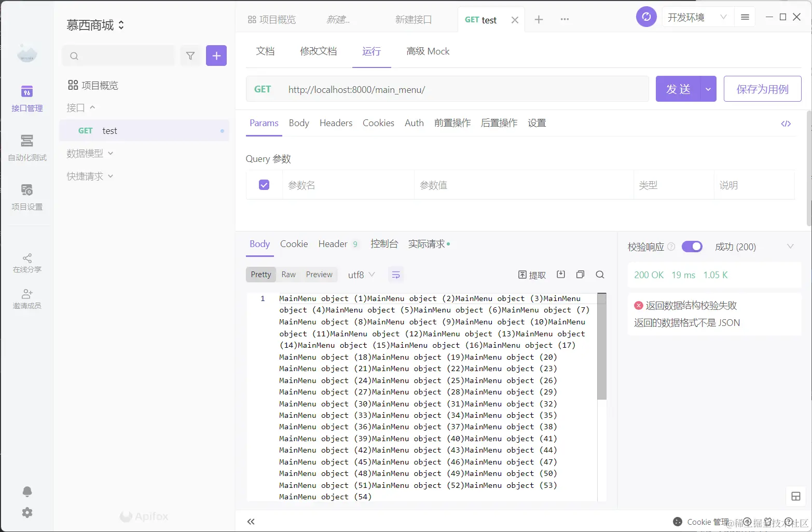
Task: Click the response body scrollbar
Action: click(602, 347)
